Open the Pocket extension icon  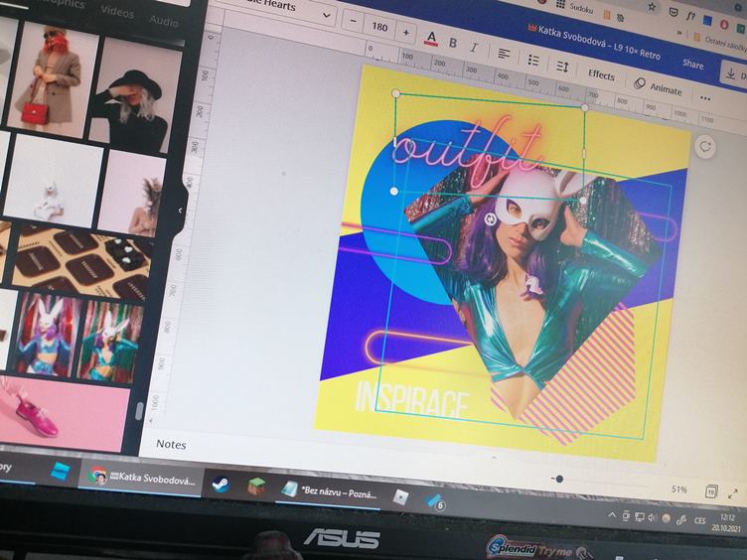673,12
